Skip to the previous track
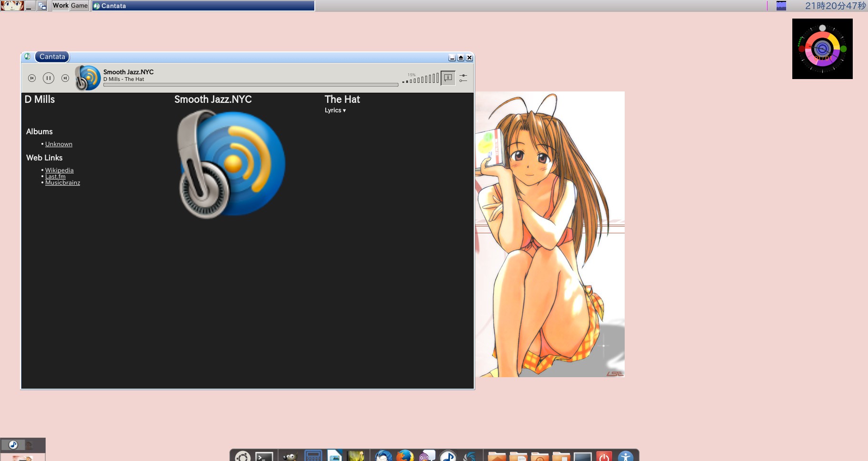Image resolution: width=868 pixels, height=461 pixels. coord(32,78)
